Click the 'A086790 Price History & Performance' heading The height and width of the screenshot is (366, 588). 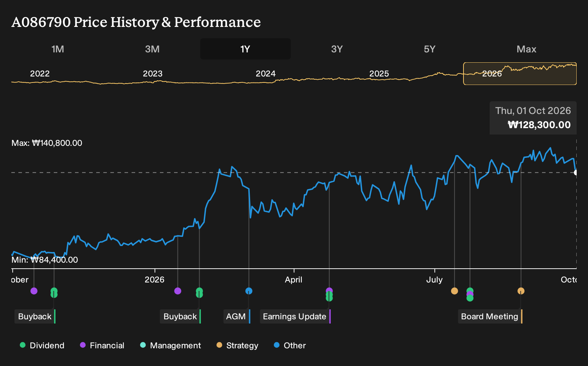click(136, 22)
